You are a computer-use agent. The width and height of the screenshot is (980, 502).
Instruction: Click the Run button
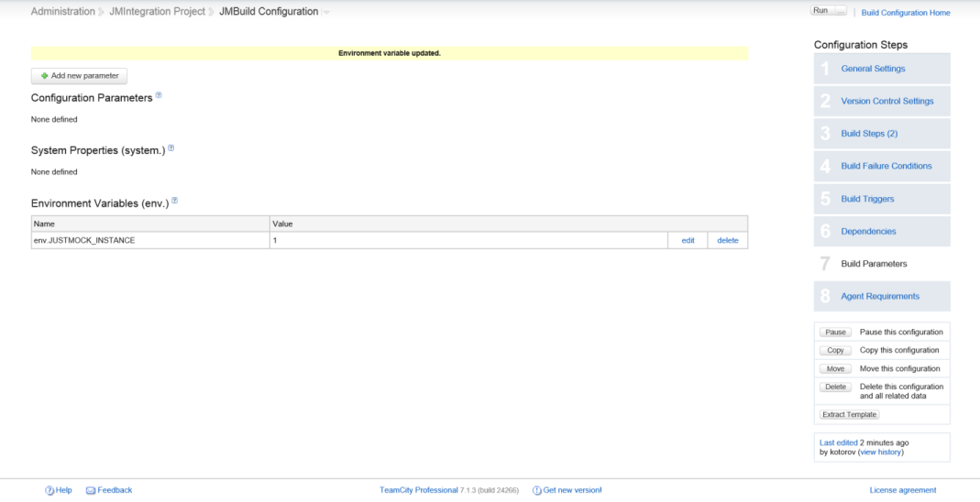(821, 11)
